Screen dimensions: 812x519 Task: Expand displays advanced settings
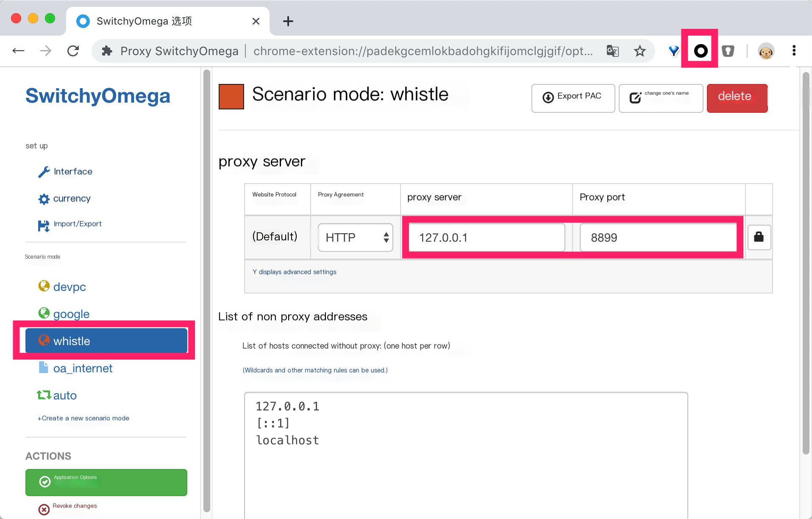tap(294, 272)
